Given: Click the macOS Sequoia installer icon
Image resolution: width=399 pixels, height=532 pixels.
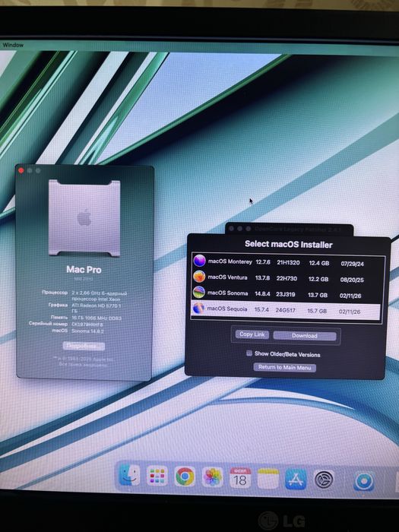Looking at the screenshot, I should [x=198, y=309].
